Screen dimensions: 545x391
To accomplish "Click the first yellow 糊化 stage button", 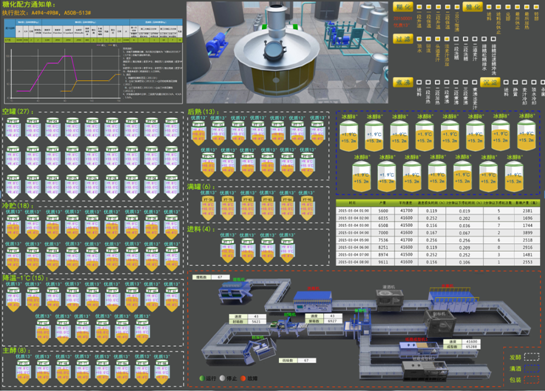I will 403,7.
